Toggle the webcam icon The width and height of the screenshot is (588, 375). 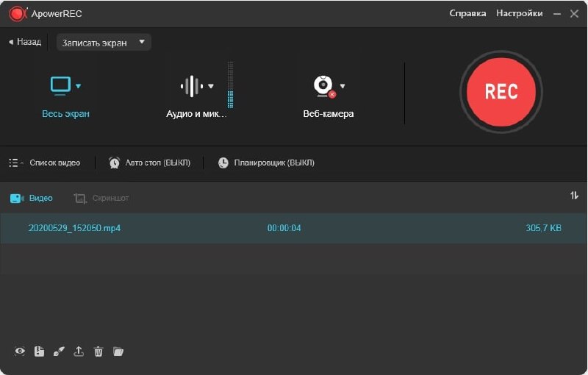click(323, 87)
